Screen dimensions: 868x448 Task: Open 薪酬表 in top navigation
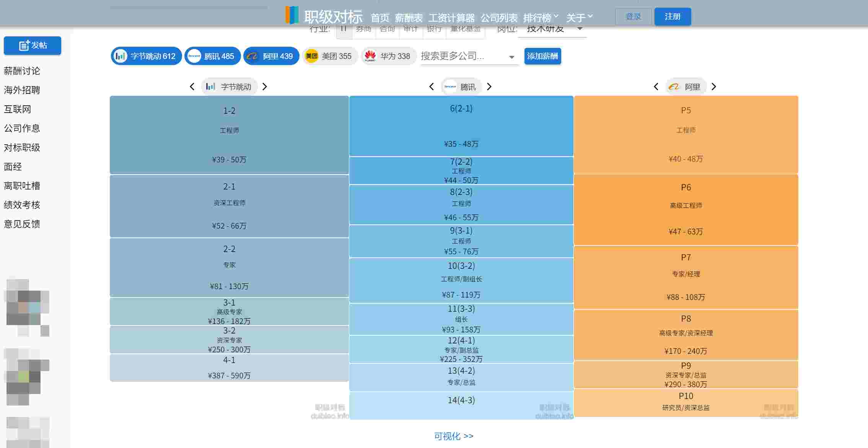click(409, 18)
